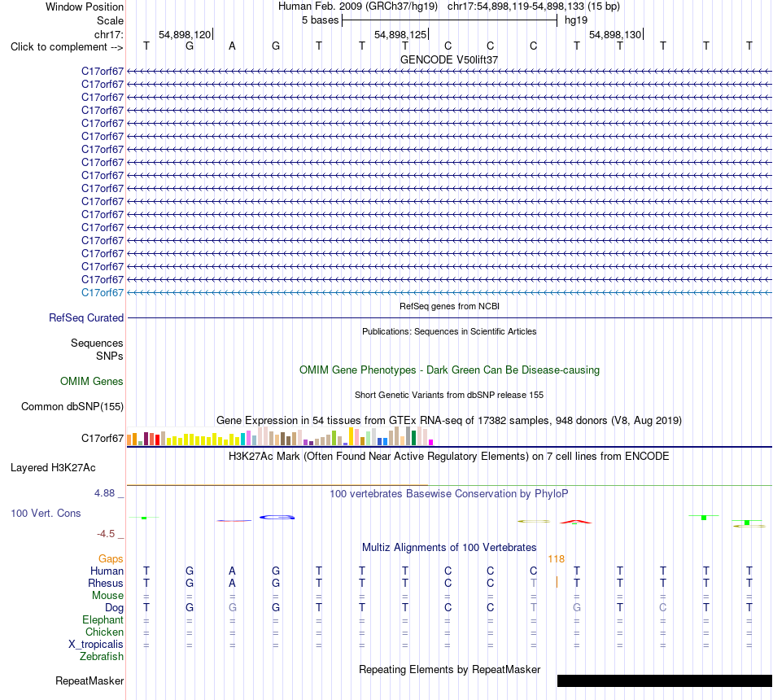Click the Layered H3K27Ac label
773x700 pixels.
pyautogui.click(x=53, y=468)
